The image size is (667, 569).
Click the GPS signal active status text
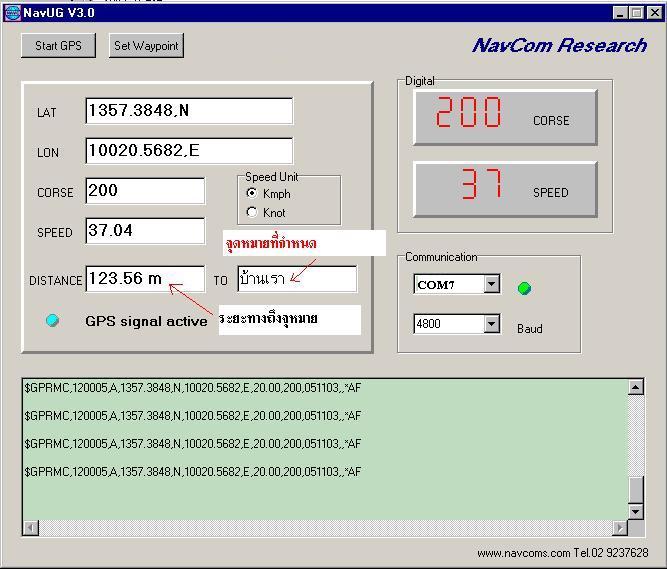point(146,321)
